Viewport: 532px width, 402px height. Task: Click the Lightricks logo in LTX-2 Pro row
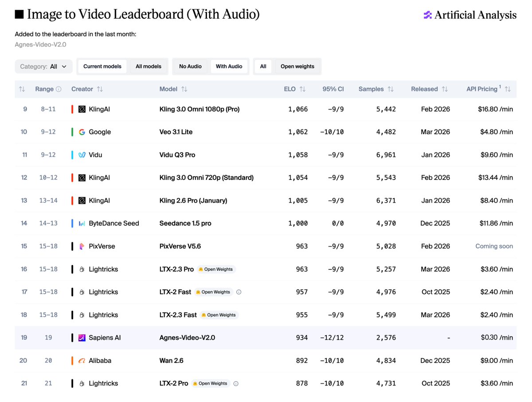tap(82, 383)
